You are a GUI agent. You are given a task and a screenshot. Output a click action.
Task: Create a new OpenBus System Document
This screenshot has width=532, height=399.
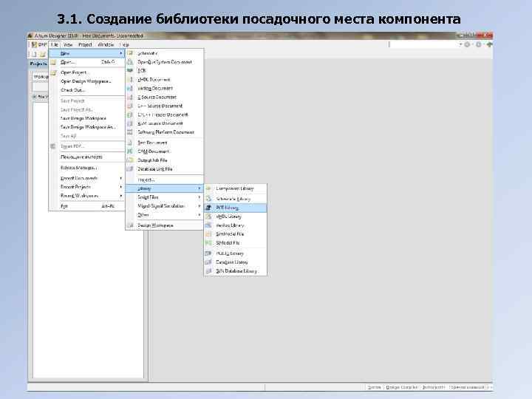[x=165, y=62]
